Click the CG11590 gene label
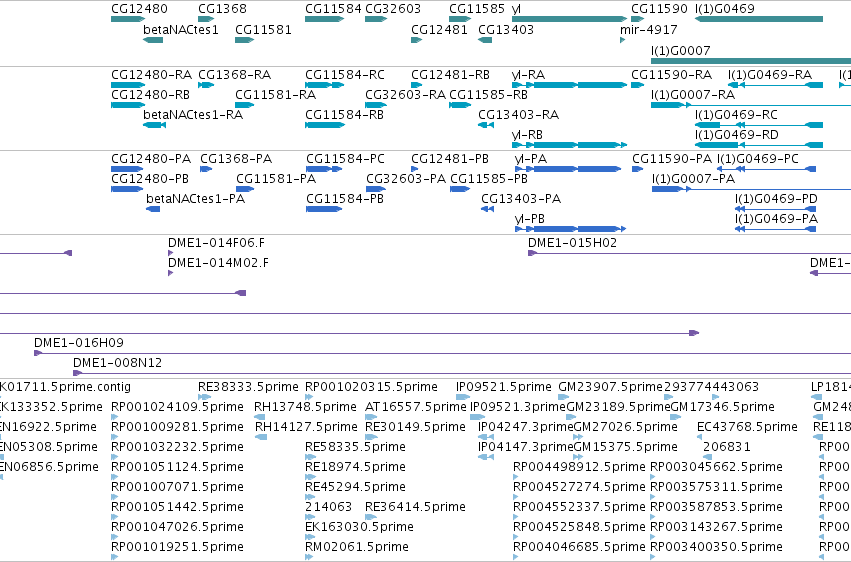Image resolution: width=851 pixels, height=562 pixels. click(x=659, y=9)
